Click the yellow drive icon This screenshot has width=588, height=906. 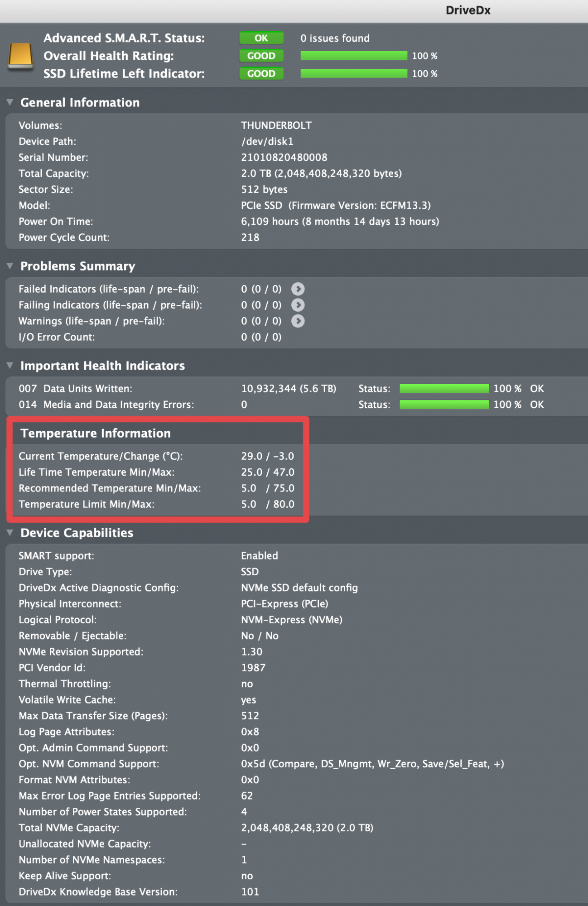20,56
